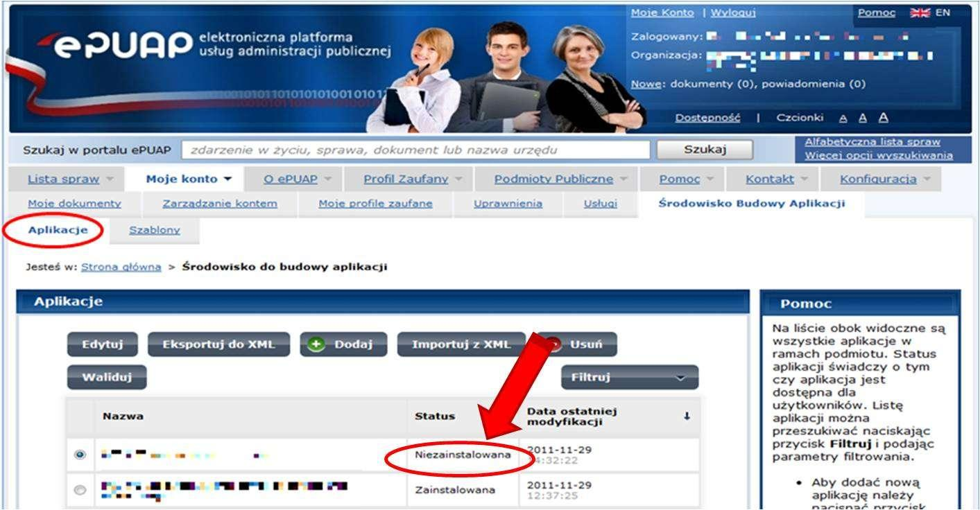The width and height of the screenshot is (980, 510).
Task: Click the Moje Konto link in the header
Action: (662, 13)
